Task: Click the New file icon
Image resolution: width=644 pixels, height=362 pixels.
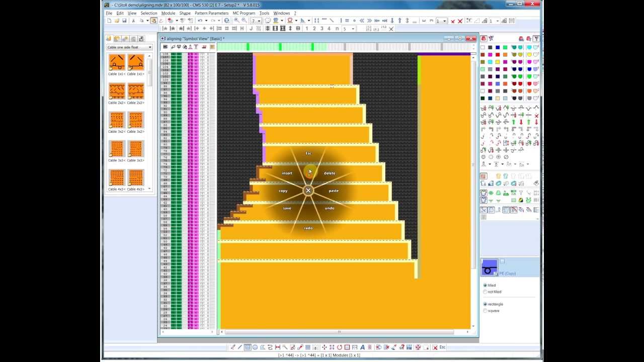Action: click(109, 21)
